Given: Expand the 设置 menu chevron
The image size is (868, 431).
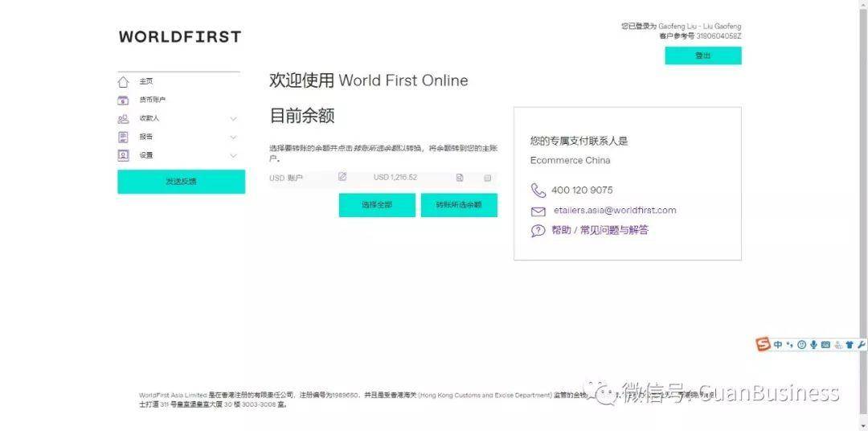Looking at the screenshot, I should [x=233, y=156].
